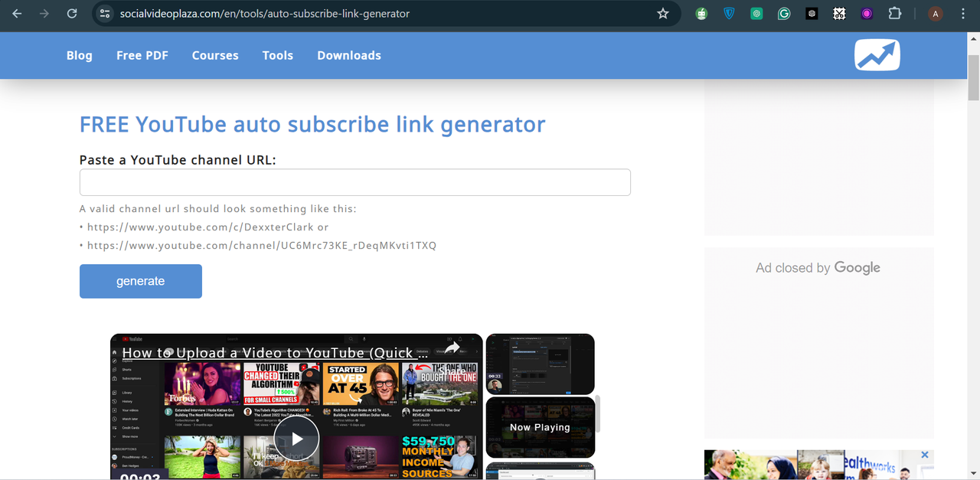Open the Extensions puzzle menu
The width and height of the screenshot is (980, 480).
(x=894, y=14)
